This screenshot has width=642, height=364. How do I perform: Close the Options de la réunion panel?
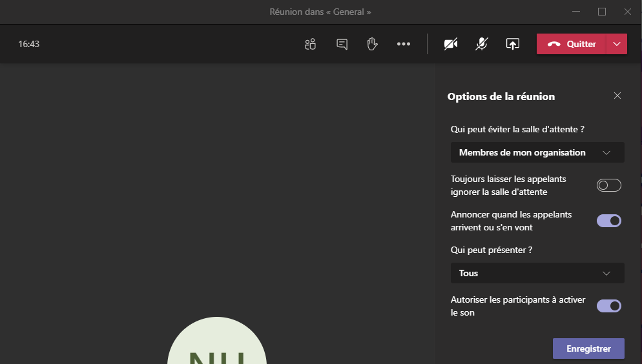click(x=617, y=96)
